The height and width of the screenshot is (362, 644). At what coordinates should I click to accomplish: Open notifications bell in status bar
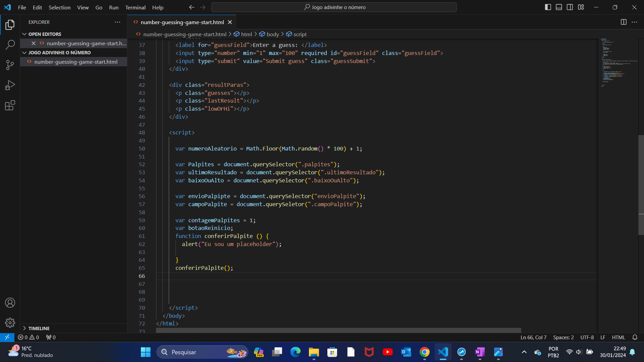click(635, 337)
